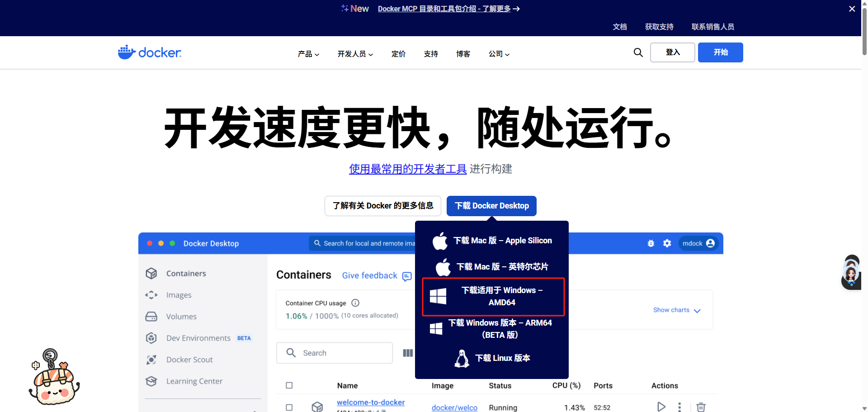Expand the 产品 dropdown menu
This screenshot has height=412, width=868.
[x=308, y=54]
